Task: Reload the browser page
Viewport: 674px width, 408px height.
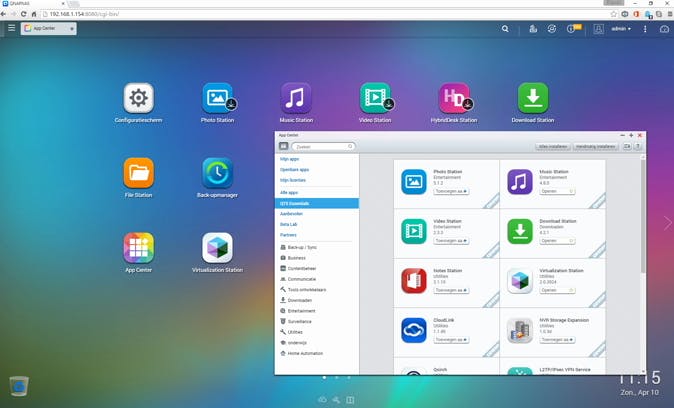Action: (24, 14)
